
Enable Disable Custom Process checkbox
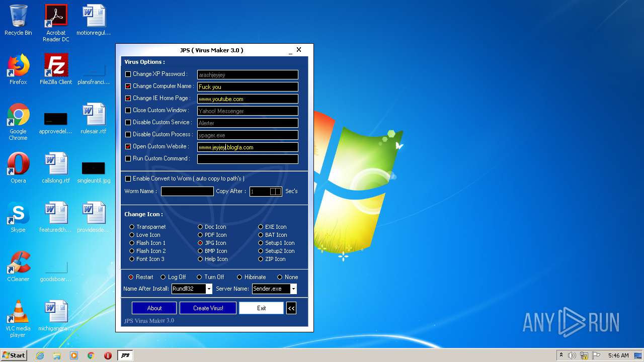[128, 134]
